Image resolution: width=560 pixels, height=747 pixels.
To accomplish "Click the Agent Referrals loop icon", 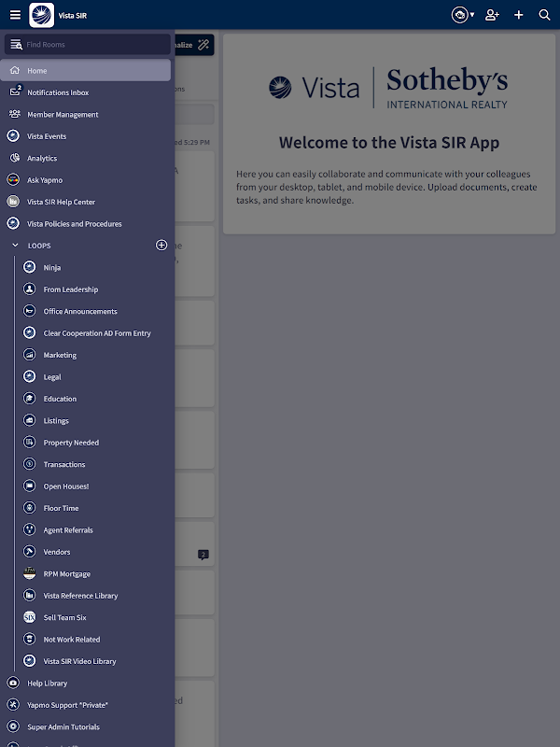I will point(30,529).
